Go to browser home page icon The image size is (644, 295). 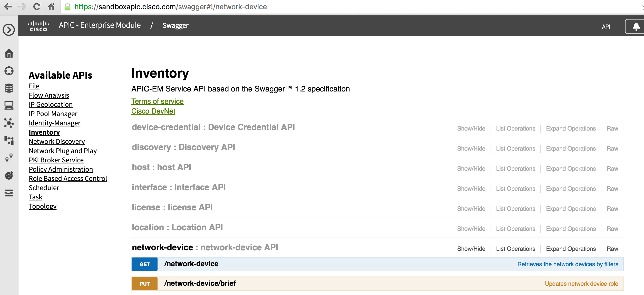[x=51, y=7]
